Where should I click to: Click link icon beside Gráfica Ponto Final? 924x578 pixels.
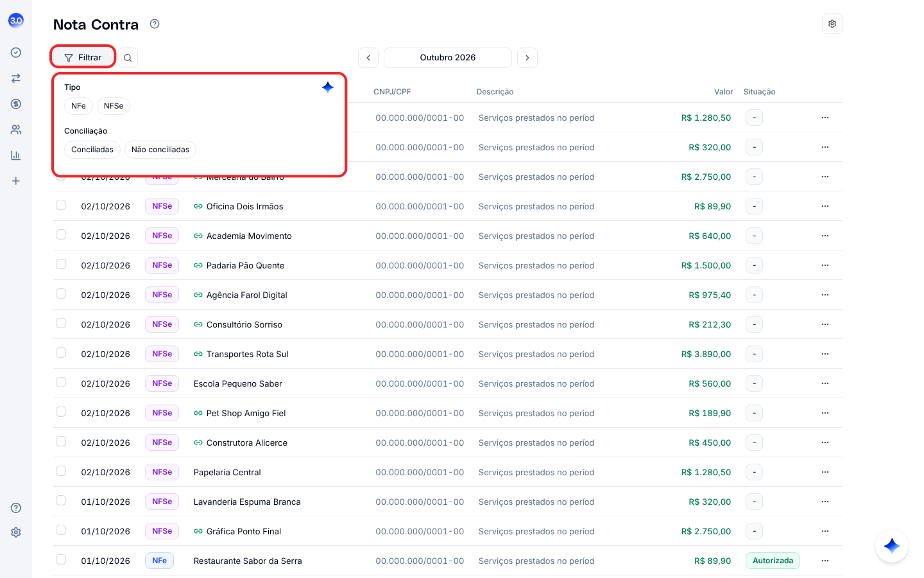coord(198,532)
